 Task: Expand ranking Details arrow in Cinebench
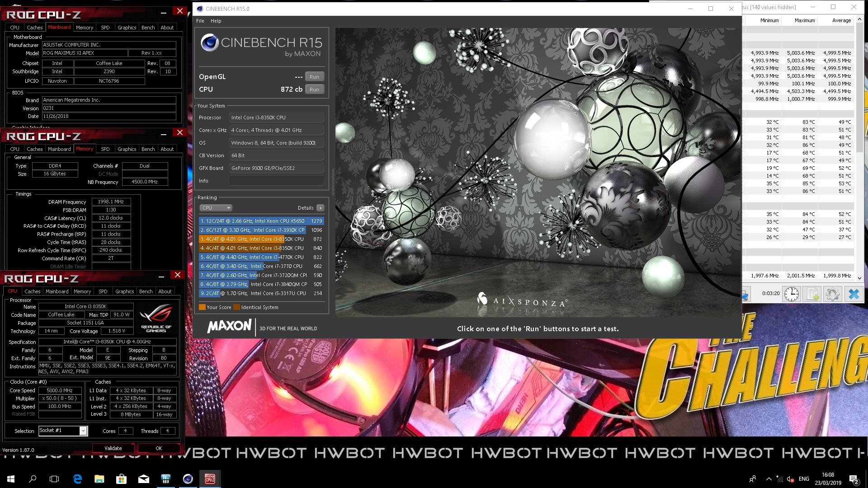tap(320, 208)
